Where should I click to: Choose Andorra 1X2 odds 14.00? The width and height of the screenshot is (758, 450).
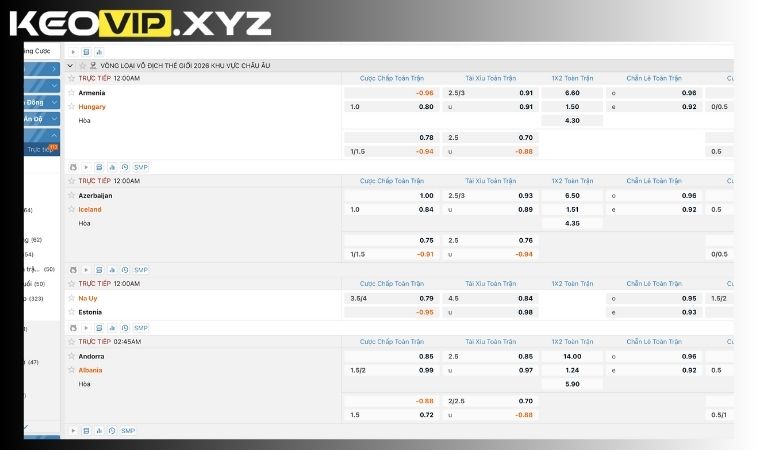(x=571, y=356)
